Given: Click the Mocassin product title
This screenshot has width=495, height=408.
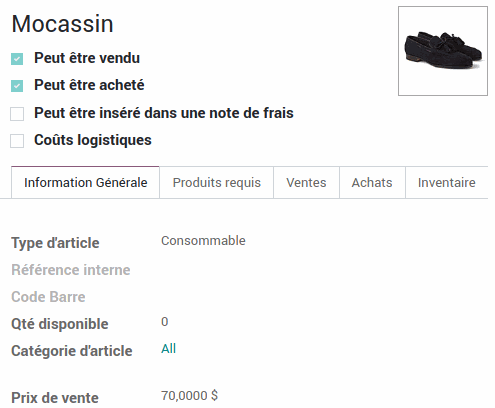Looking at the screenshot, I should point(62,24).
